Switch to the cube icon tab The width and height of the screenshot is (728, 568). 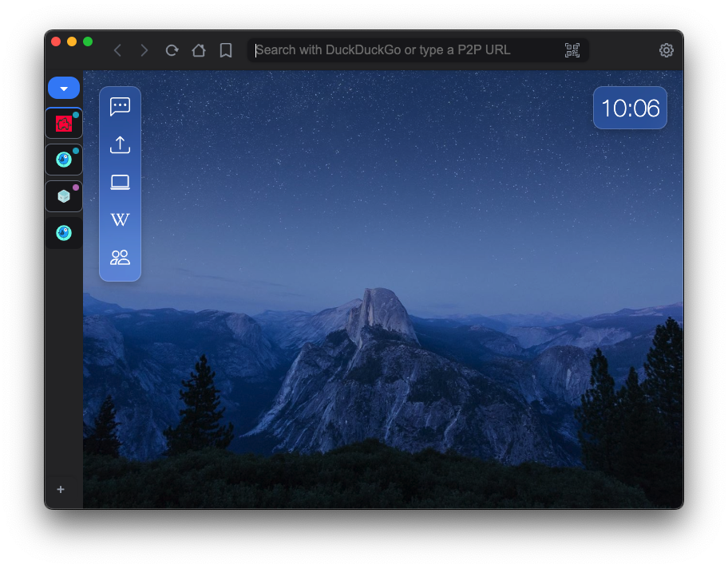(x=64, y=196)
